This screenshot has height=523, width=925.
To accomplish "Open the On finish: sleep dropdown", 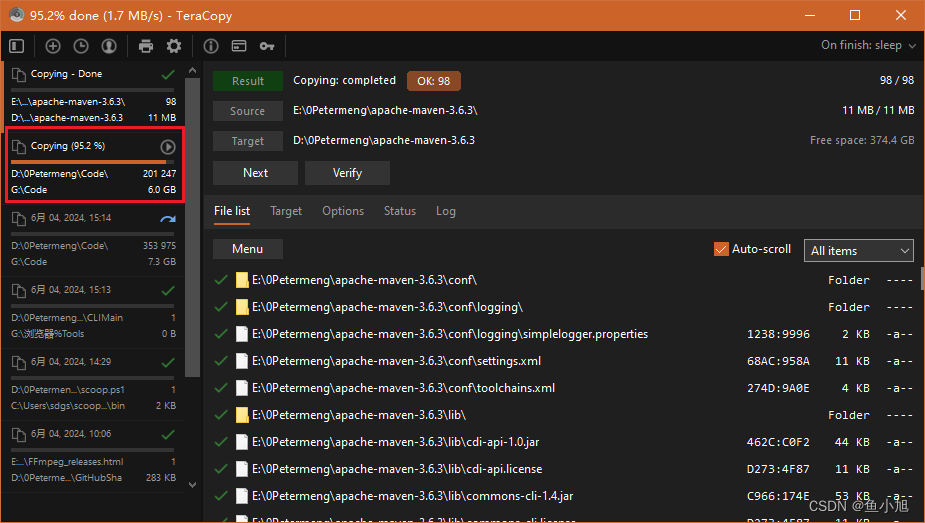I will (x=868, y=45).
